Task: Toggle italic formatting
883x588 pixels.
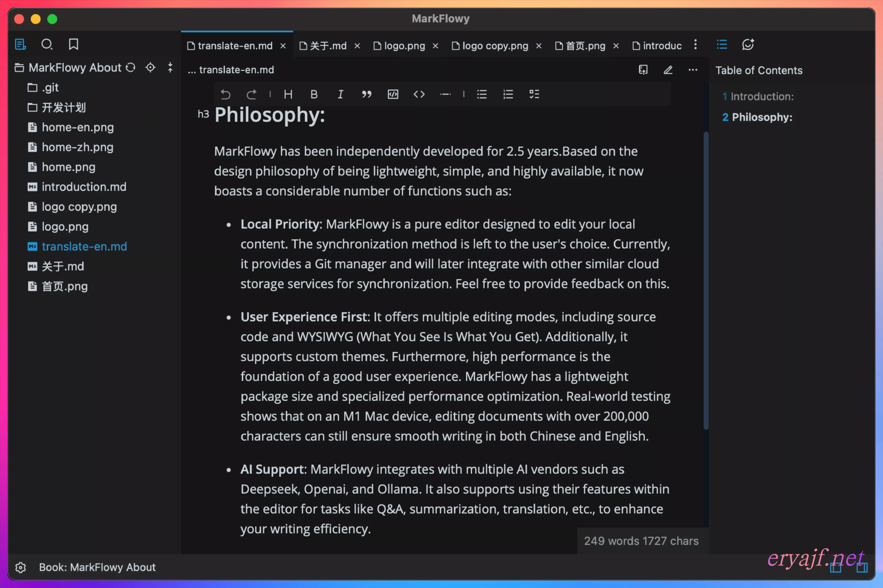Action: [x=341, y=94]
